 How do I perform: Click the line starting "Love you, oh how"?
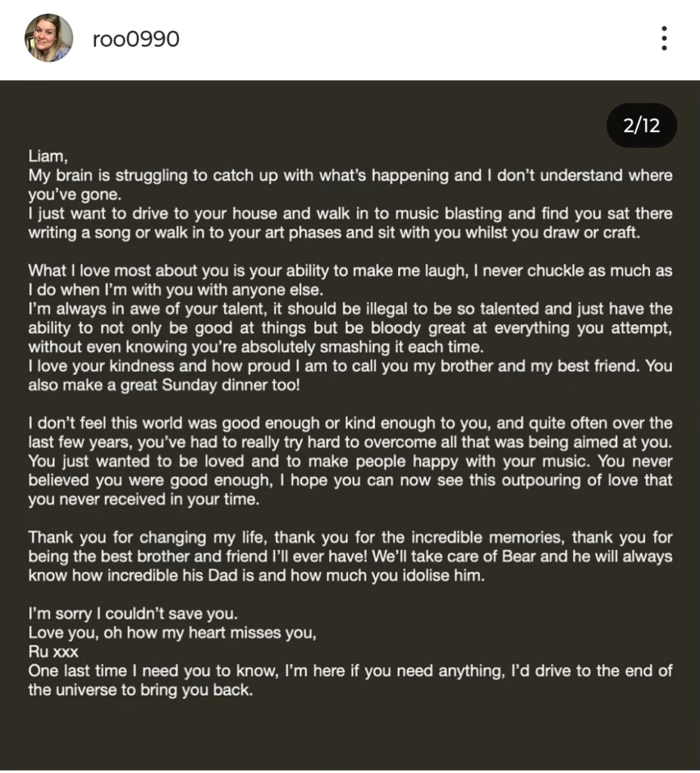(172, 633)
